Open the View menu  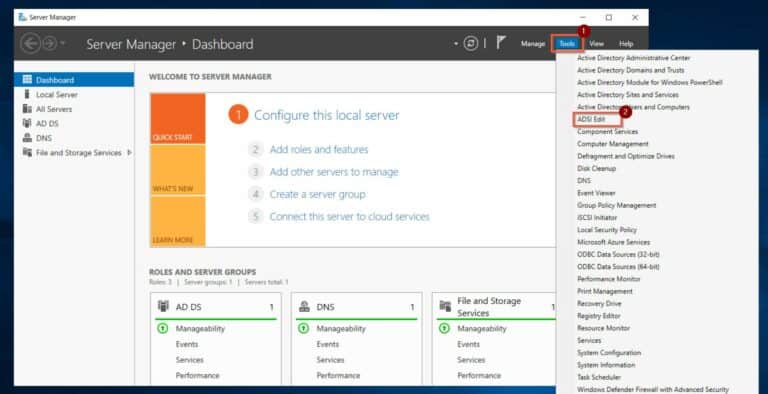597,44
